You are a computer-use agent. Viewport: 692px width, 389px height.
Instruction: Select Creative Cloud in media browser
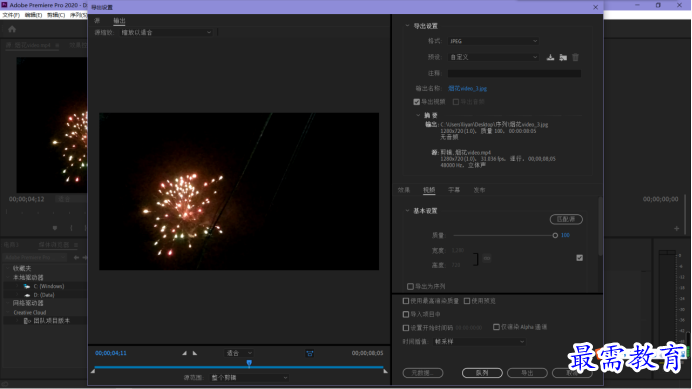click(x=30, y=313)
